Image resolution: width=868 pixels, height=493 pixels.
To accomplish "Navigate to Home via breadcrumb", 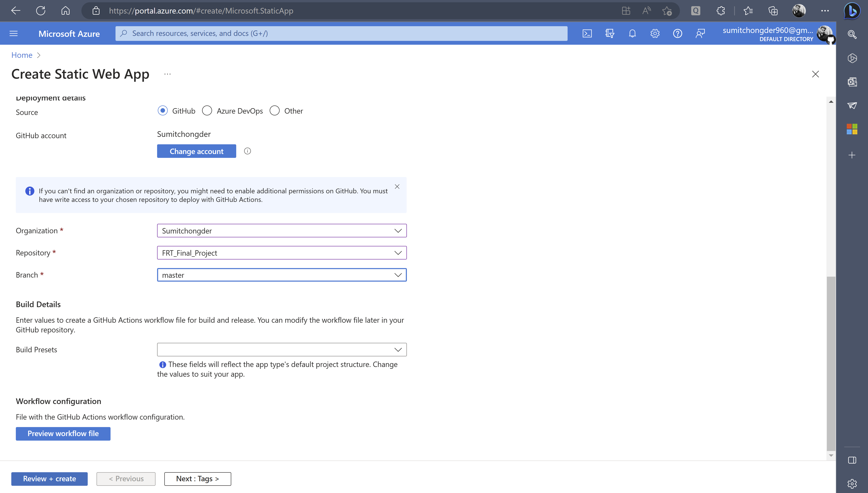I will click(22, 55).
